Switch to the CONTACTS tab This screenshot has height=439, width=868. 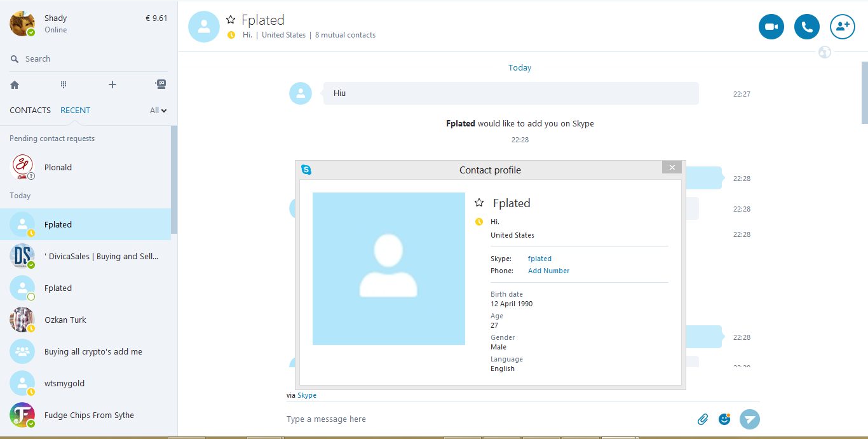point(30,111)
